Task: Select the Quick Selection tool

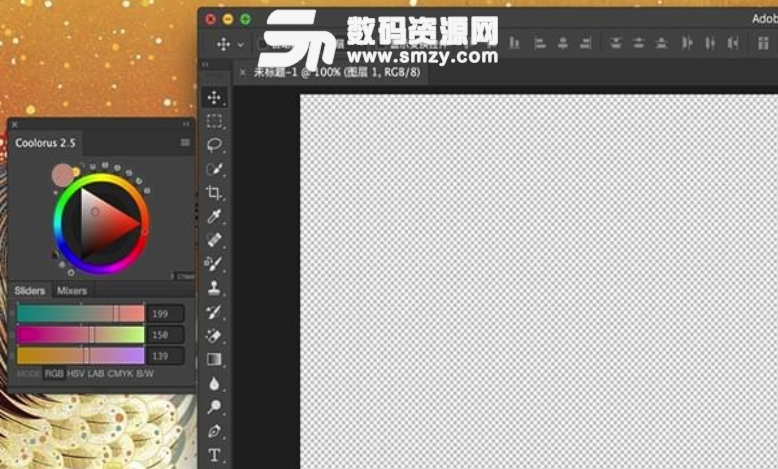Action: [x=214, y=169]
